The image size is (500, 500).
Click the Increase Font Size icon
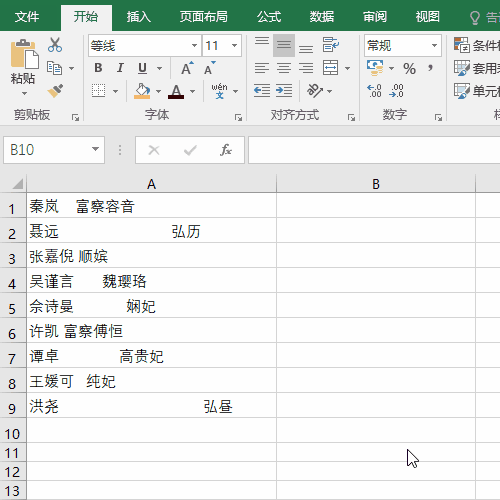[187, 68]
